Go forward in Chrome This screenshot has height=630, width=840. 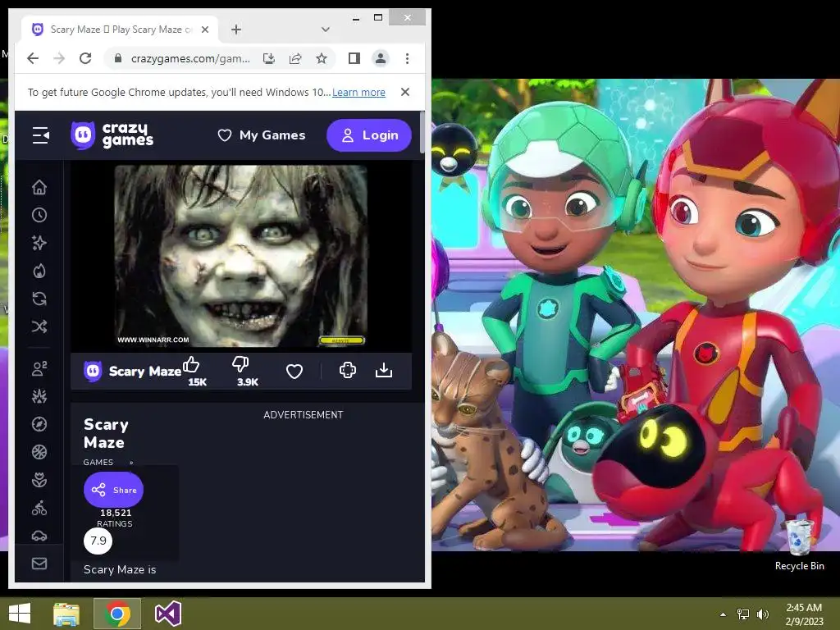pyautogui.click(x=59, y=58)
